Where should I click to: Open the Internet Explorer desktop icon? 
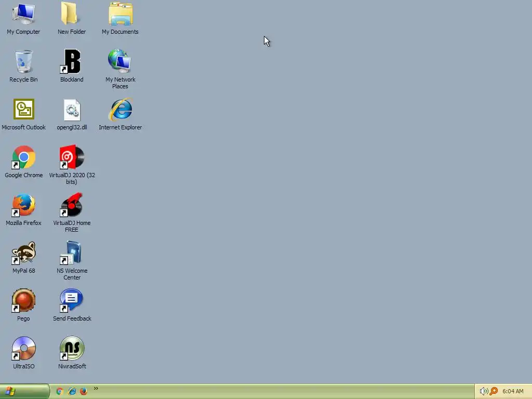pos(120,109)
